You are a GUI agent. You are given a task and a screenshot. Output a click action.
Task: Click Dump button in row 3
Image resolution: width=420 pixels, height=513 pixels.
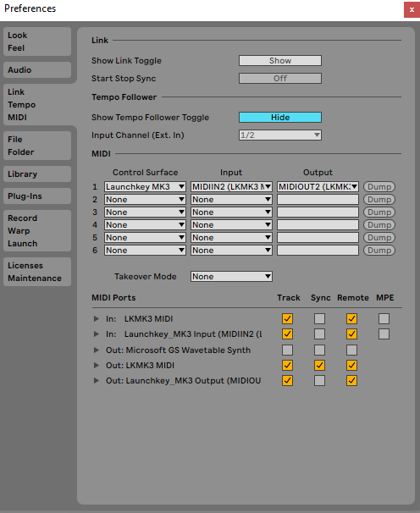click(379, 212)
